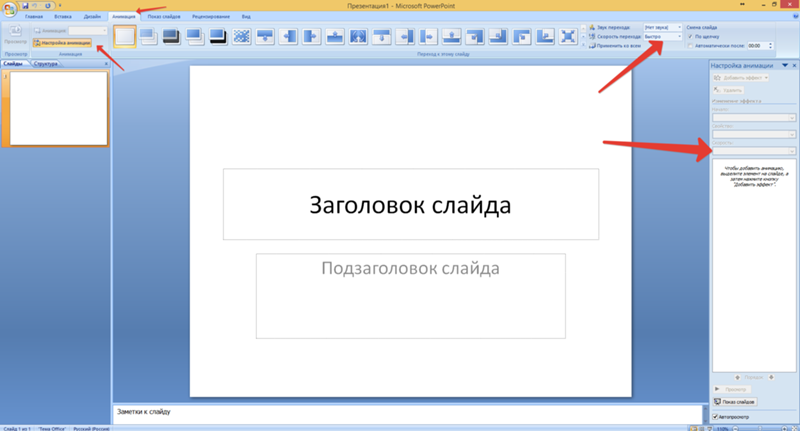Open the round Office button menu
The width and height of the screenshot is (800, 431).
point(9,9)
